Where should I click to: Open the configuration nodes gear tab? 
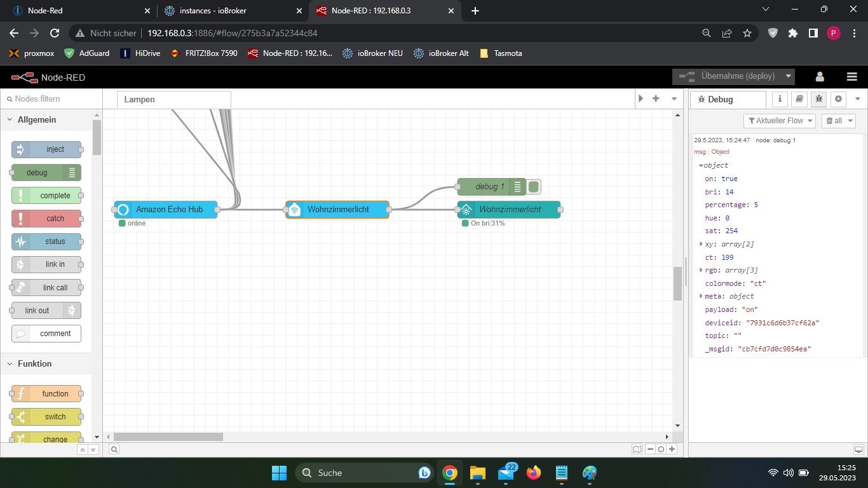[839, 99]
